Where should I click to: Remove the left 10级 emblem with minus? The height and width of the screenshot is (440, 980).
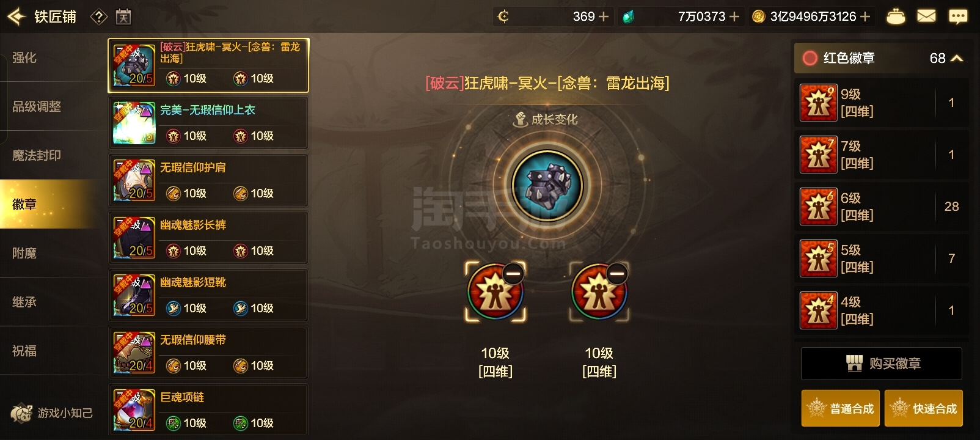(x=513, y=273)
